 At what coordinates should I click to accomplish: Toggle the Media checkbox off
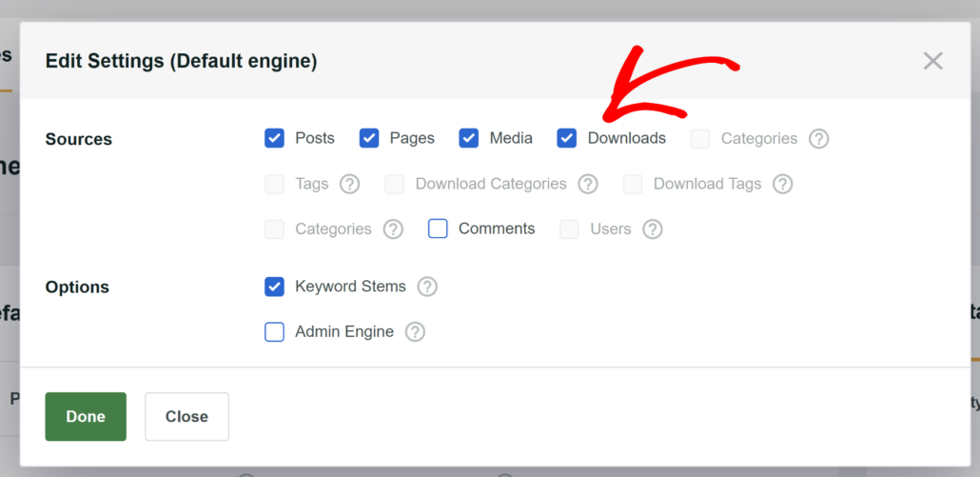tap(469, 139)
